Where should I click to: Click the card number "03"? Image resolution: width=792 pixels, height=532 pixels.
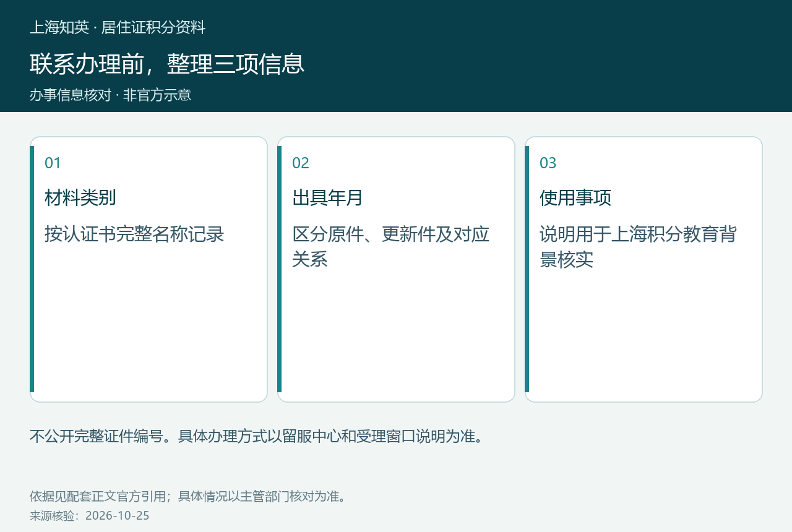[548, 163]
